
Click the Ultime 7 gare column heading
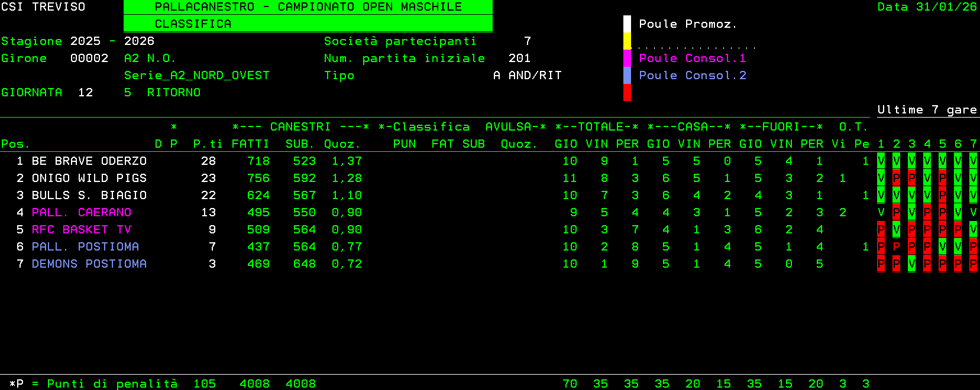point(927,109)
